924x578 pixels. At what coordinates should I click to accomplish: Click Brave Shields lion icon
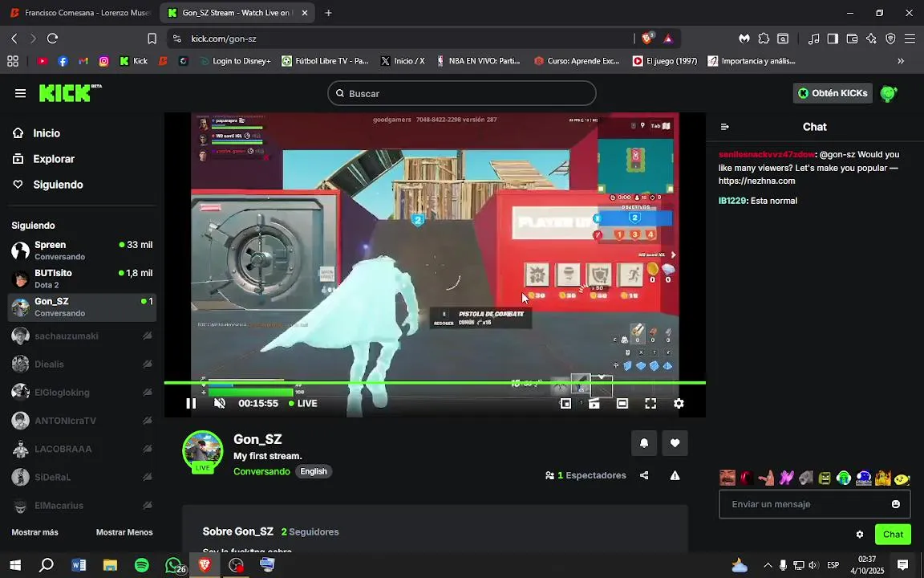647,39
